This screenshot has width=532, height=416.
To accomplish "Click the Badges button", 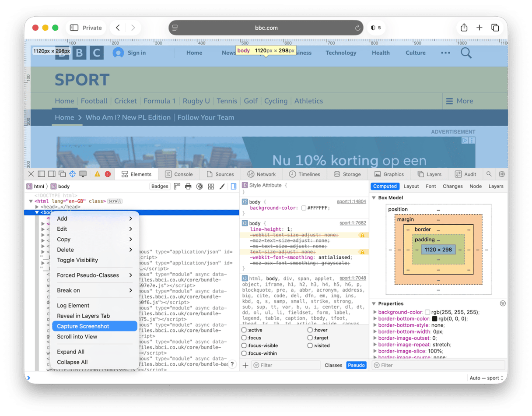I will point(160,186).
